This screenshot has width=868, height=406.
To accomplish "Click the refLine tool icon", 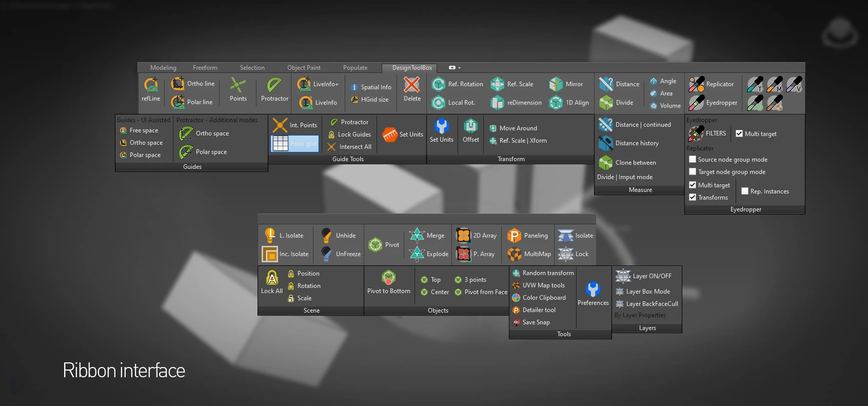I will pos(151,85).
